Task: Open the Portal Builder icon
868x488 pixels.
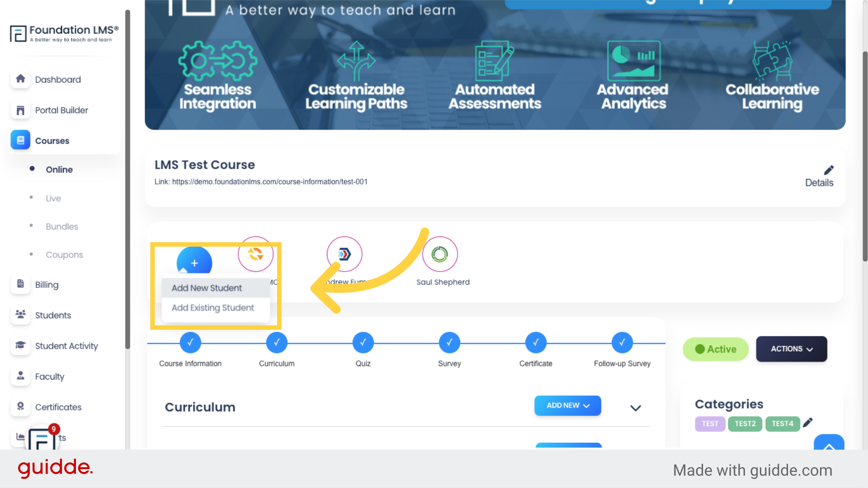Action: tap(20, 110)
